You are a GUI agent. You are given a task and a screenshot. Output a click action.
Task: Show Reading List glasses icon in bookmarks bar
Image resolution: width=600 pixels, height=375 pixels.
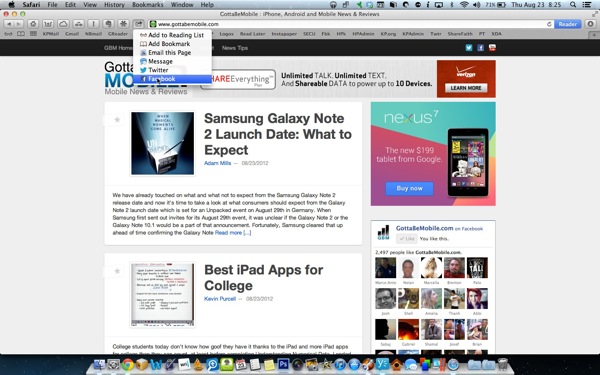tap(8, 34)
